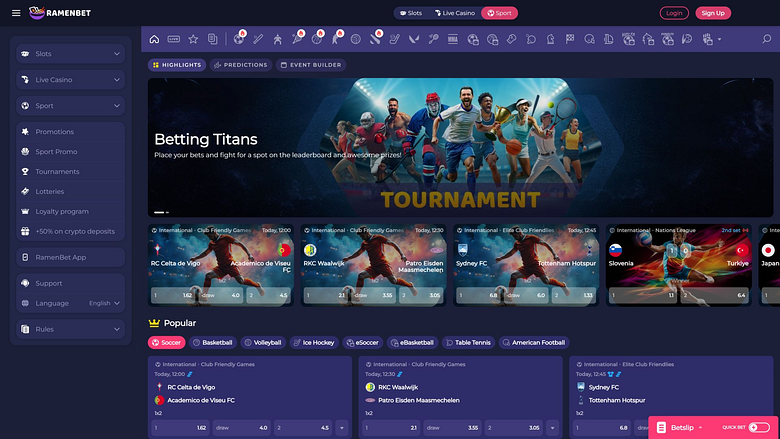Viewport: 780px width, 439px height.
Task: Open the Language English dropdown
Action: (x=104, y=303)
